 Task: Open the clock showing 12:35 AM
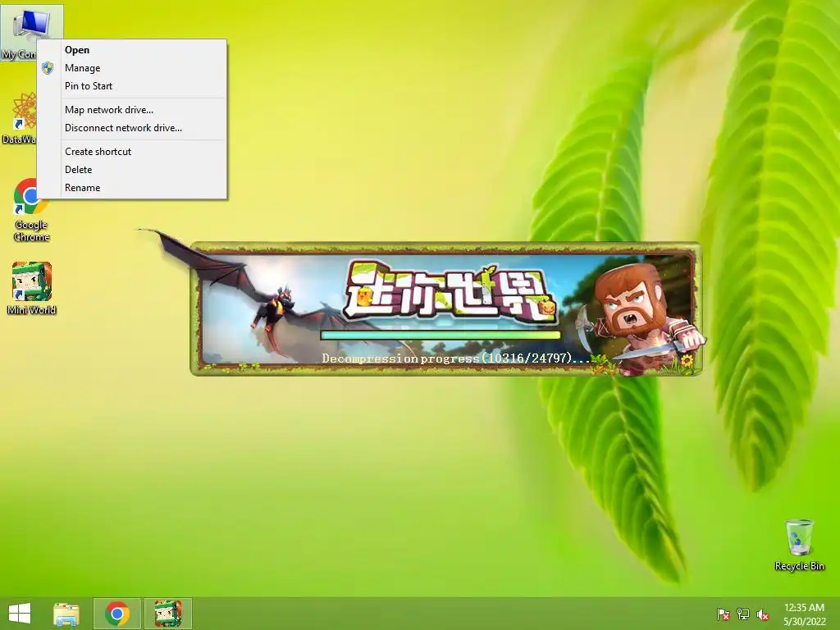(x=804, y=614)
